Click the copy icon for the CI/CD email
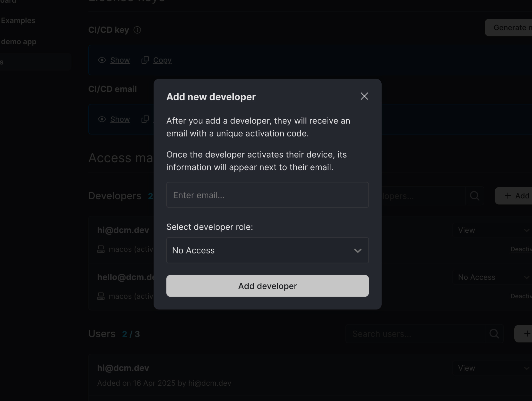The width and height of the screenshot is (532, 401). (145, 119)
